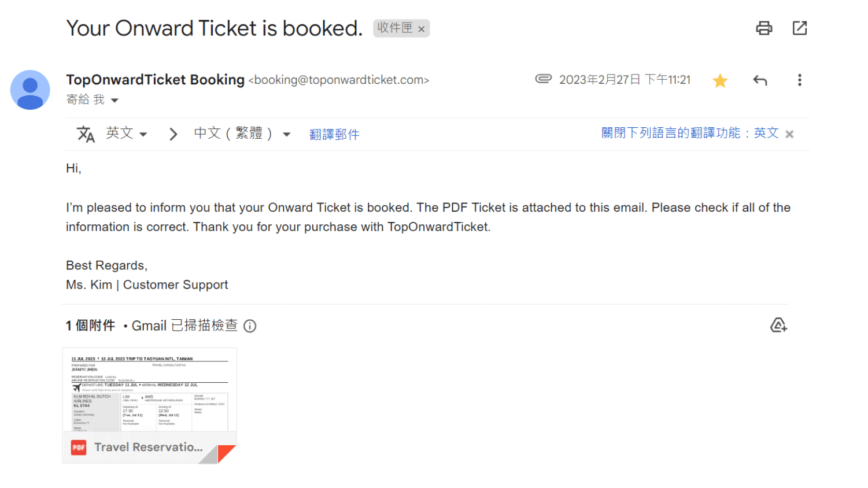
Task: Click the link to disable English translation
Action: click(690, 134)
